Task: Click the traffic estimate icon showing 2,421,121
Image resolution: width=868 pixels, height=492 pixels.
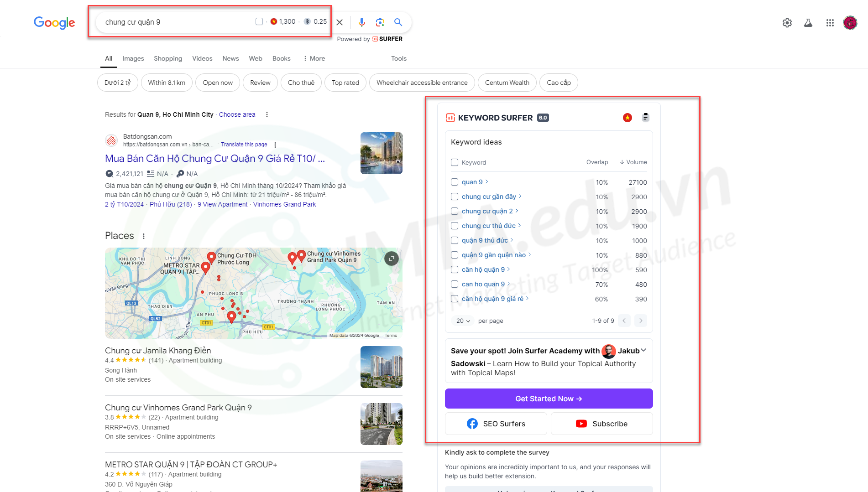Action: [x=109, y=174]
